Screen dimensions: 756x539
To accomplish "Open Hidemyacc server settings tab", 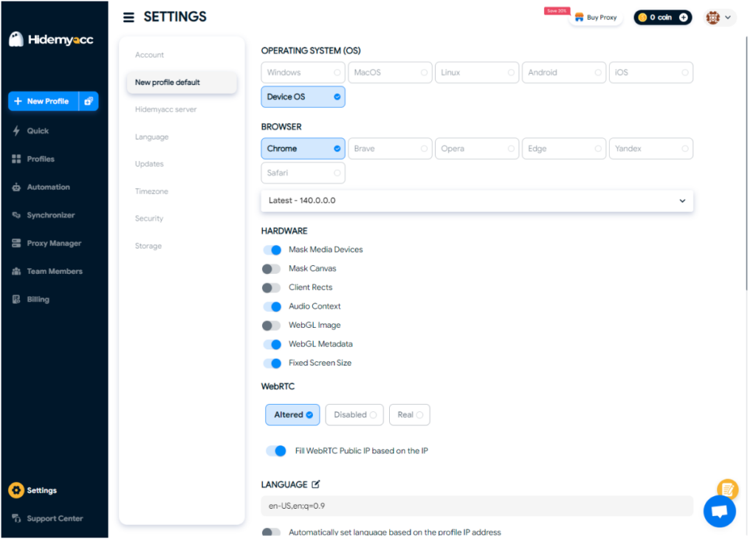I will pyautogui.click(x=166, y=109).
